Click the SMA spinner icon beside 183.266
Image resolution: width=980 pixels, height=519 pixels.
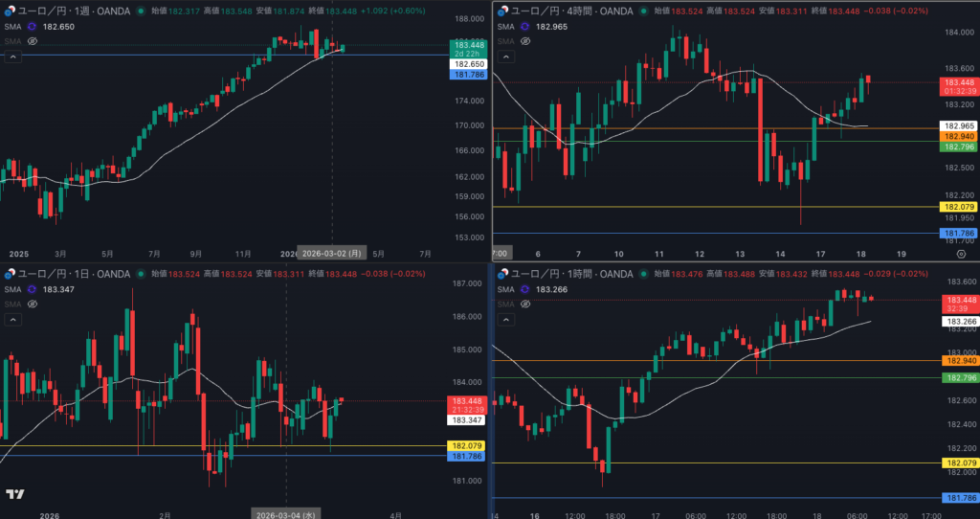click(x=524, y=289)
